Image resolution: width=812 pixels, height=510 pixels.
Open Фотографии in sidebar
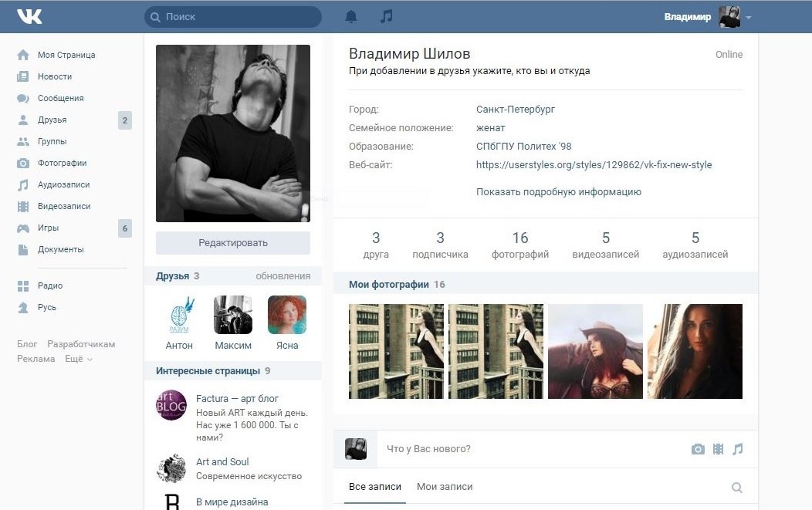(x=63, y=163)
